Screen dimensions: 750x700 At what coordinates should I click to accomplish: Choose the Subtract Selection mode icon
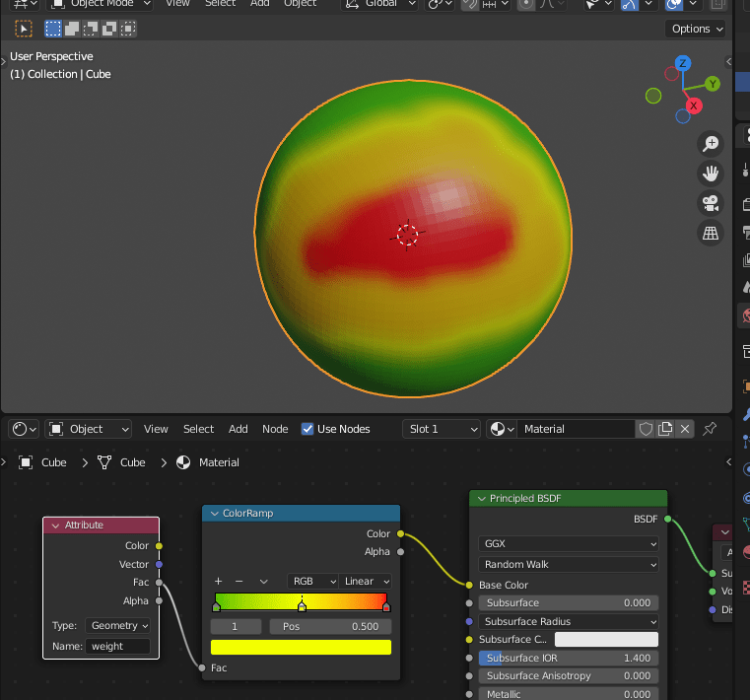pos(91,29)
